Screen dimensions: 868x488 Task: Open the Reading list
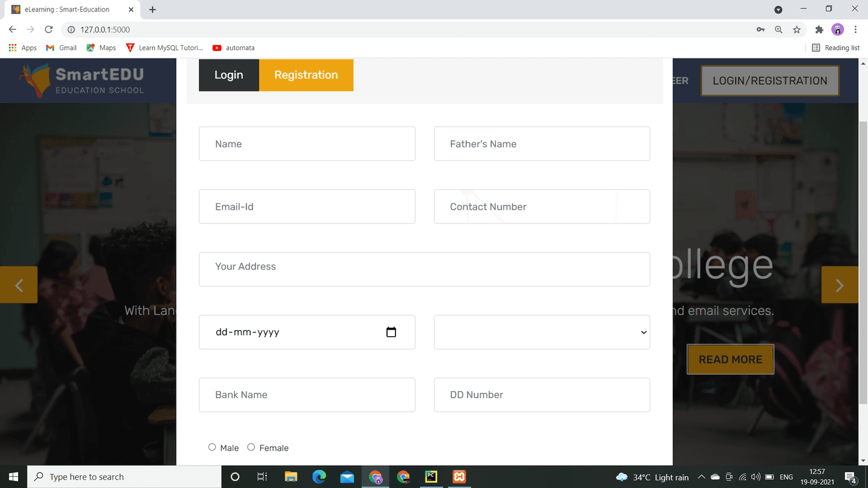[835, 48]
